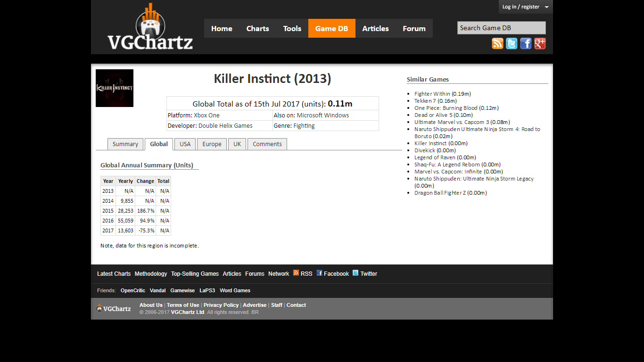Open the RSS feed icon in header
644x362 pixels.
click(x=497, y=44)
